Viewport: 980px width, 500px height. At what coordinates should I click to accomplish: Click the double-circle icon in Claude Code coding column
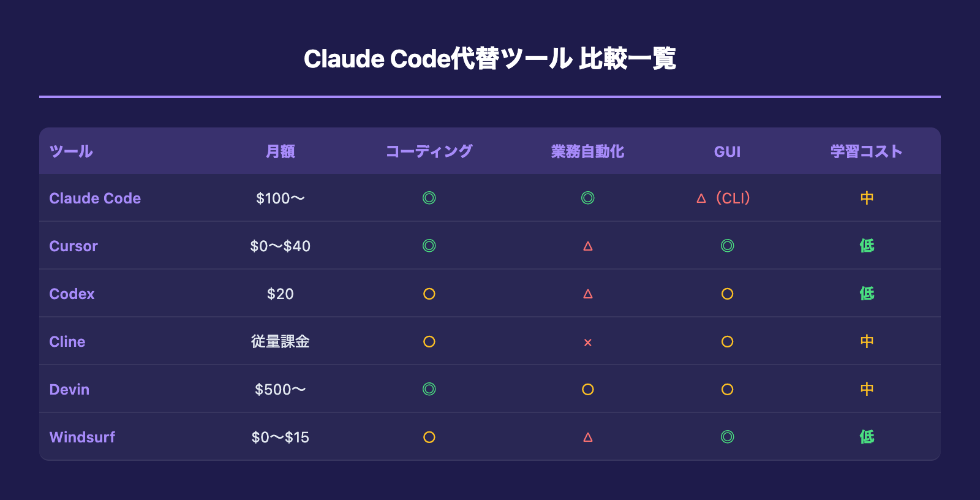pyautogui.click(x=429, y=198)
